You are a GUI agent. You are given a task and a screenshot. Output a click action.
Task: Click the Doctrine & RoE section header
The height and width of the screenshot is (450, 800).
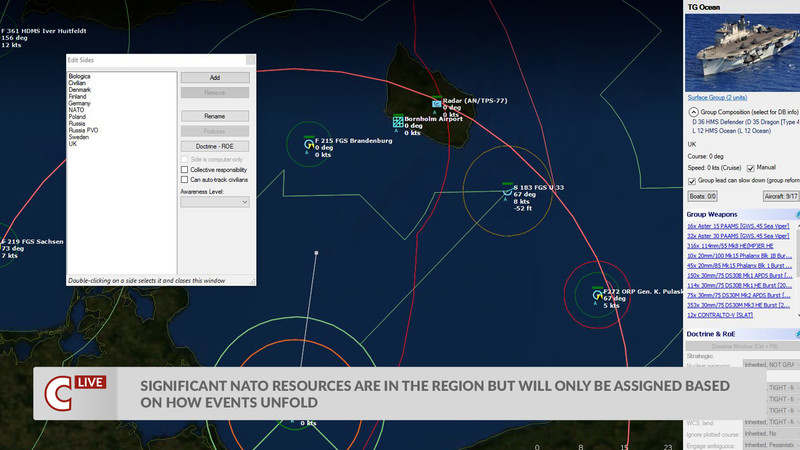[742, 334]
